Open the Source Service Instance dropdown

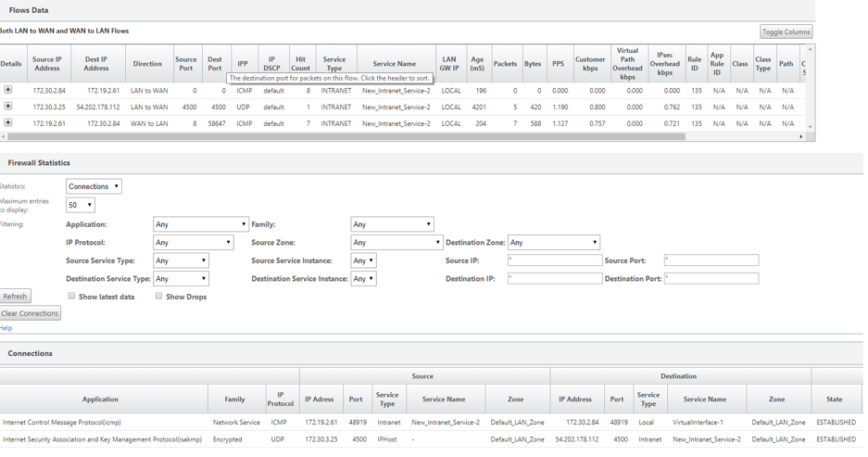coord(364,260)
